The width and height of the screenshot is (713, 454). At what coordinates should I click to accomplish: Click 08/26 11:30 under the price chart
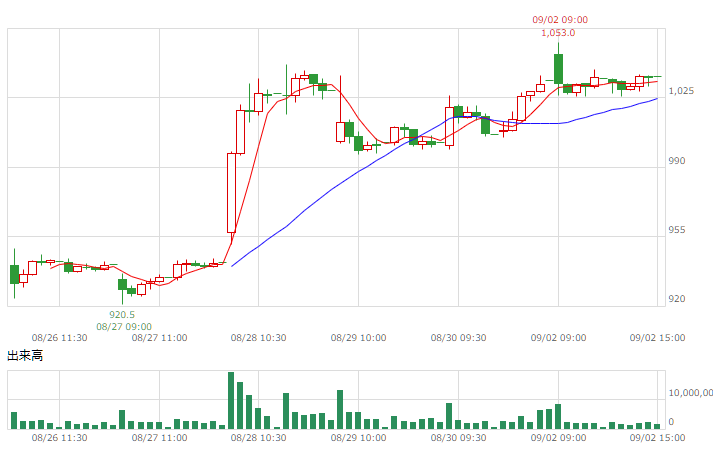click(x=60, y=338)
